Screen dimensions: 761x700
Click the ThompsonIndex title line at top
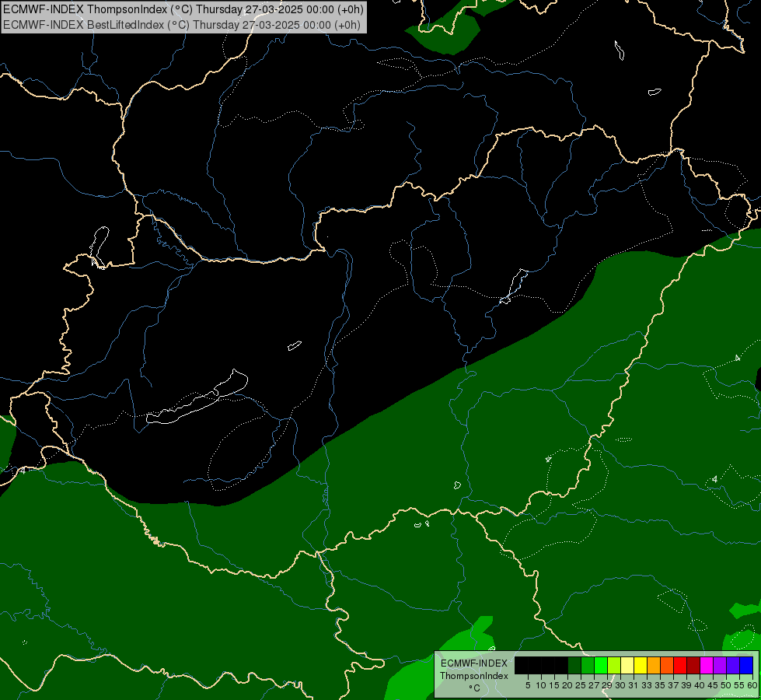point(183,9)
